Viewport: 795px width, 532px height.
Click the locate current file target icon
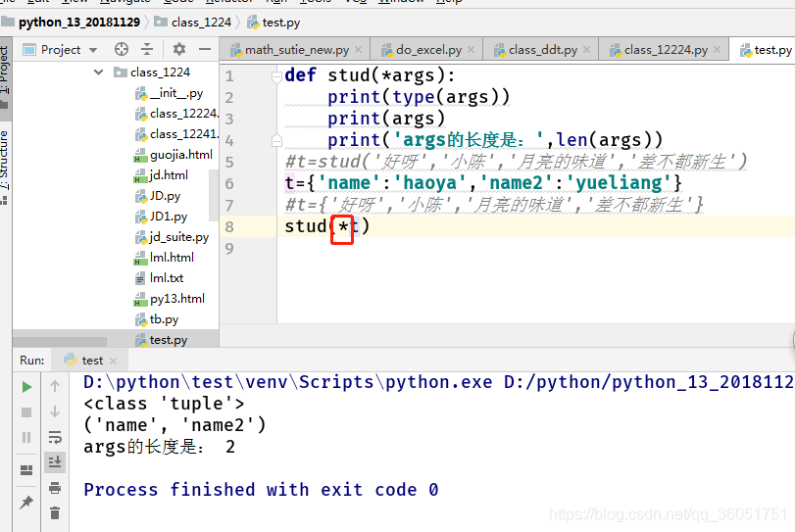click(x=122, y=49)
